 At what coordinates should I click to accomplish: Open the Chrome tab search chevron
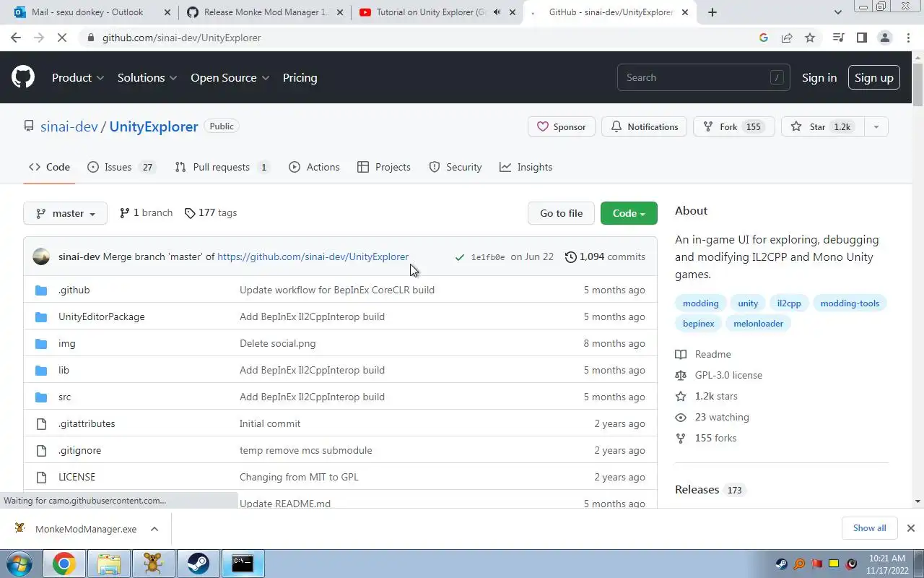click(837, 12)
